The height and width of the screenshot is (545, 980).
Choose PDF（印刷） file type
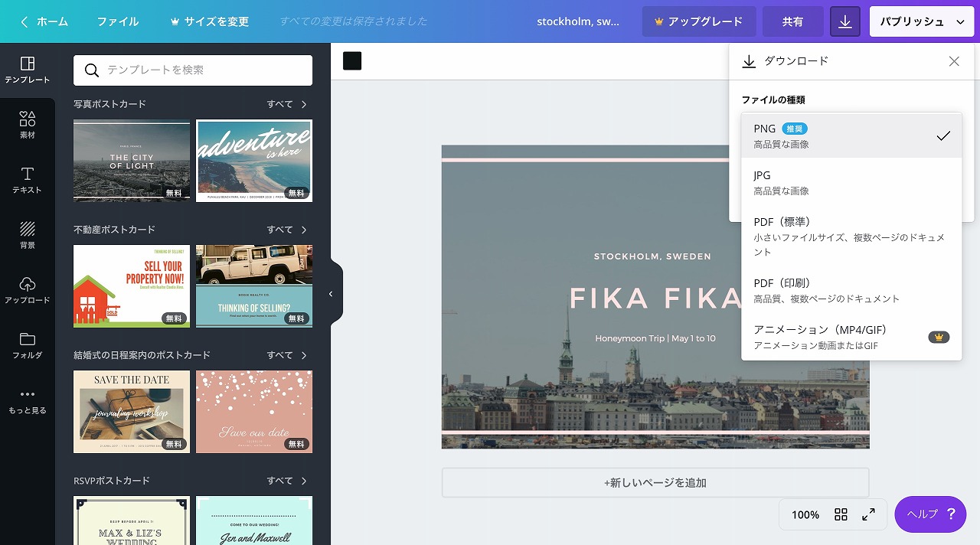(851, 290)
